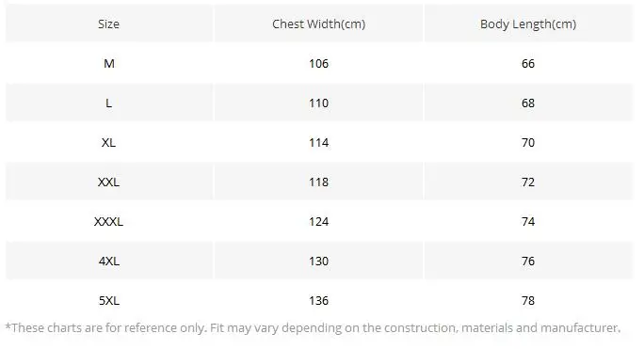Image resolution: width=644 pixels, height=349 pixels.
Task: Select the XXL size cell
Action: tap(109, 182)
